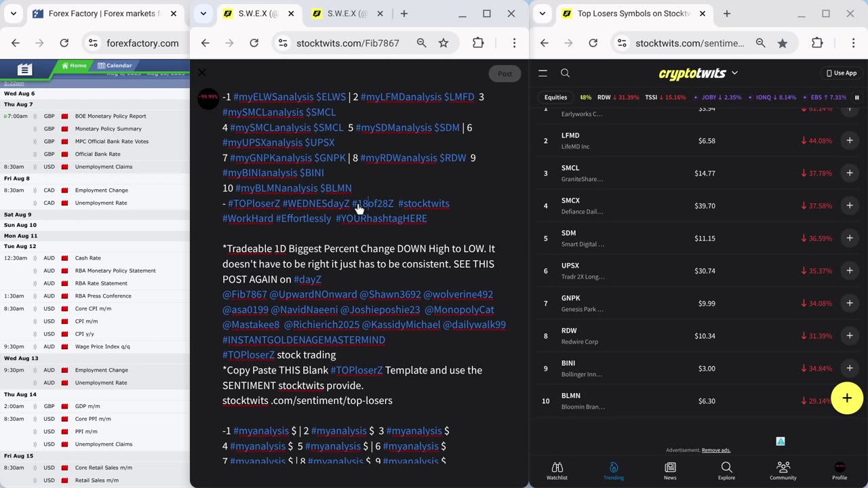Open the Trending tab
Viewport: 868px width, 488px height.
[x=614, y=471]
